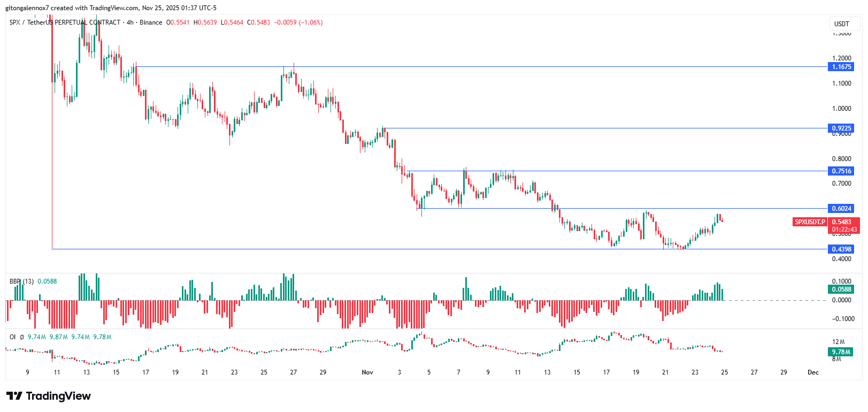Select the SPXUSDT.P red symbol tag
This screenshot has width=868, height=412.
810,222
